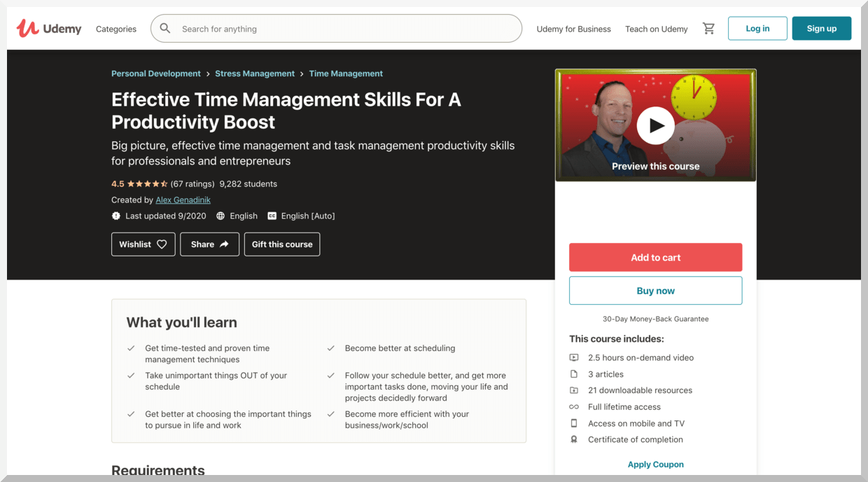Viewport: 868px width, 482px height.
Task: Click Gift this course button
Action: click(282, 245)
